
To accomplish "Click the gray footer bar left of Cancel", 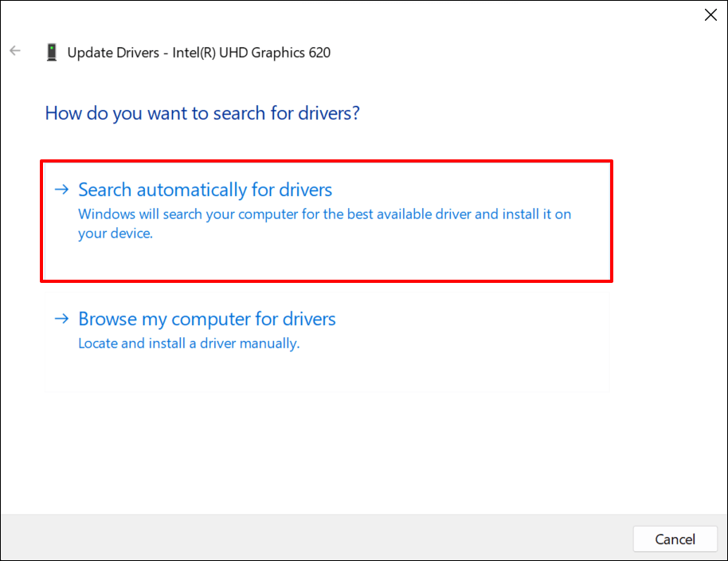I will tap(319, 538).
